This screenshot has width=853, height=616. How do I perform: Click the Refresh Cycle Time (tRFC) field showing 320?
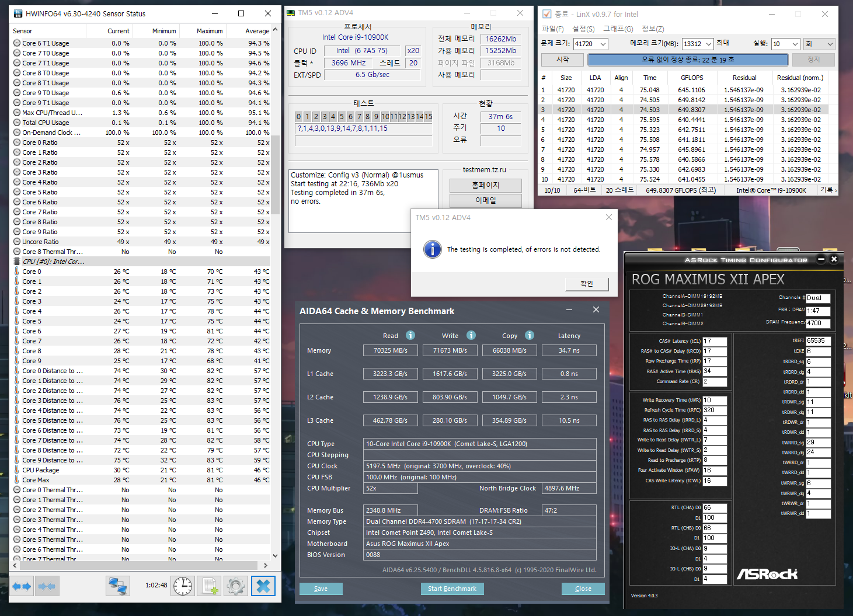[x=715, y=410]
